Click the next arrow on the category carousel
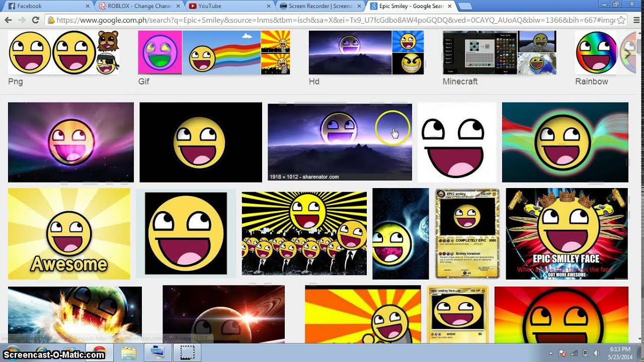The image size is (644, 362). 628,53
